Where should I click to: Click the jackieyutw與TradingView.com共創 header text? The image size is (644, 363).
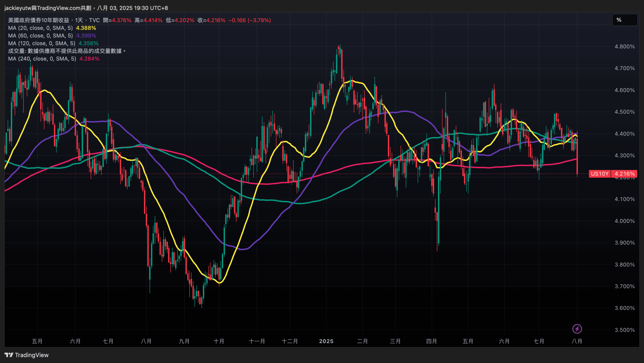click(x=48, y=8)
